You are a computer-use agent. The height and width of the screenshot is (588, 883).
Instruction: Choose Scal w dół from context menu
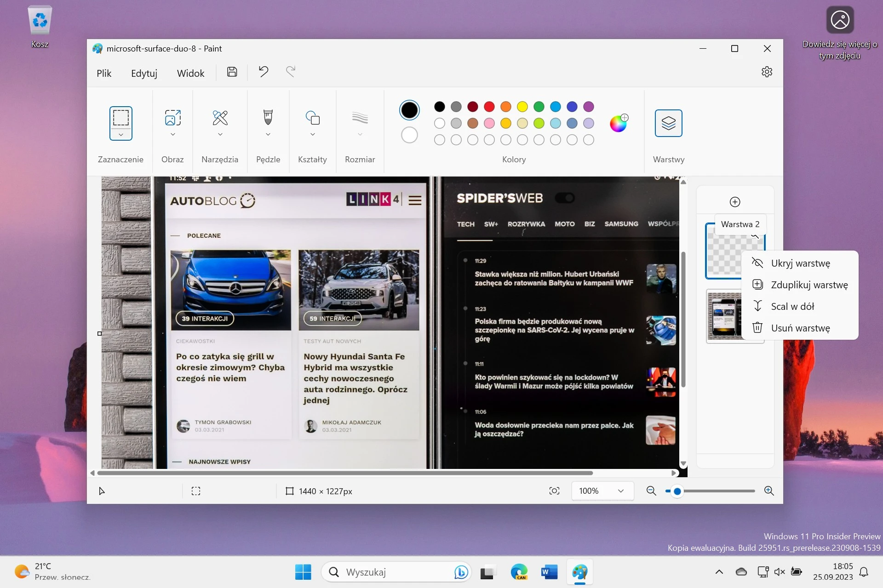(x=800, y=306)
